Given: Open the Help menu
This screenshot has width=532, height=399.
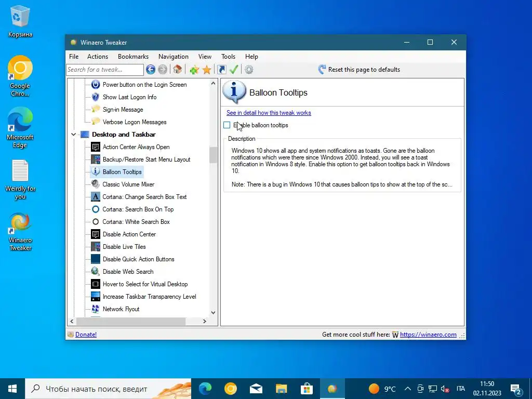Looking at the screenshot, I should click(x=251, y=57).
